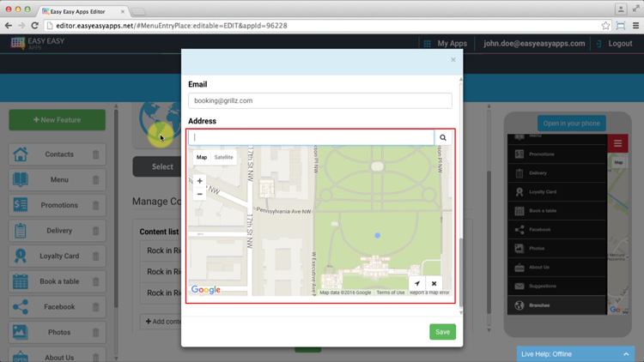
Task: Click the address search input field
Action: (311, 137)
